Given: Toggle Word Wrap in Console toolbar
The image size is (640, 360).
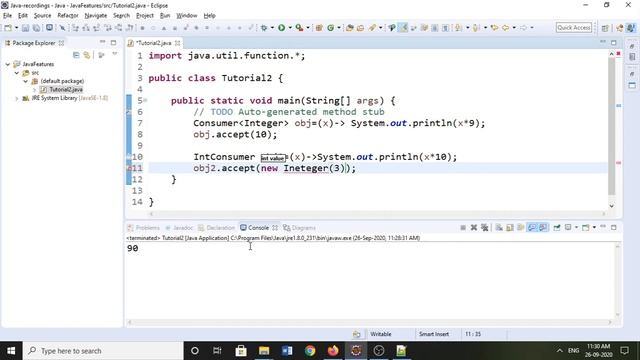Looking at the screenshot, I should pyautogui.click(x=520, y=228).
